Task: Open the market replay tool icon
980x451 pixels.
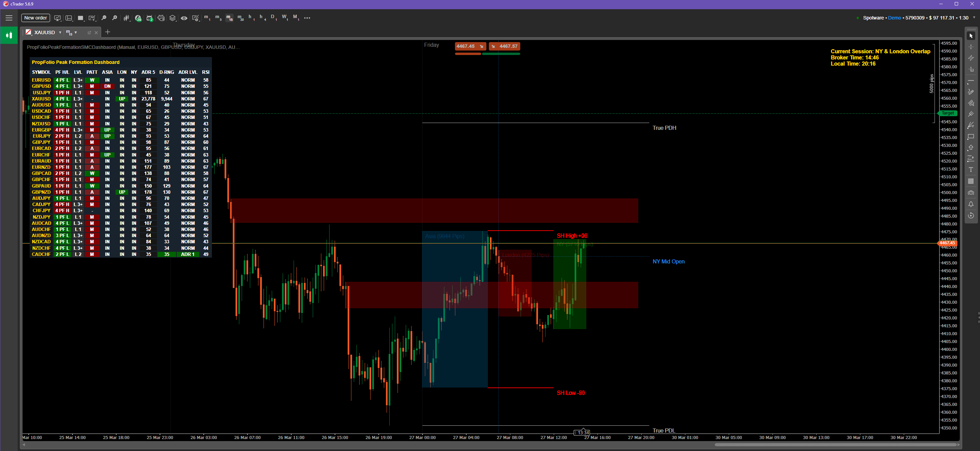Action: (970, 216)
